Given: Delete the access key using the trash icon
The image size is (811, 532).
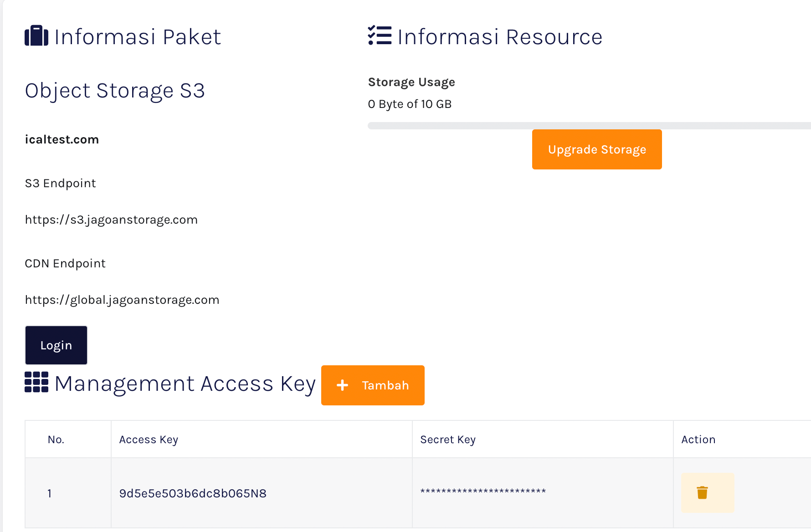Looking at the screenshot, I should 702,492.
